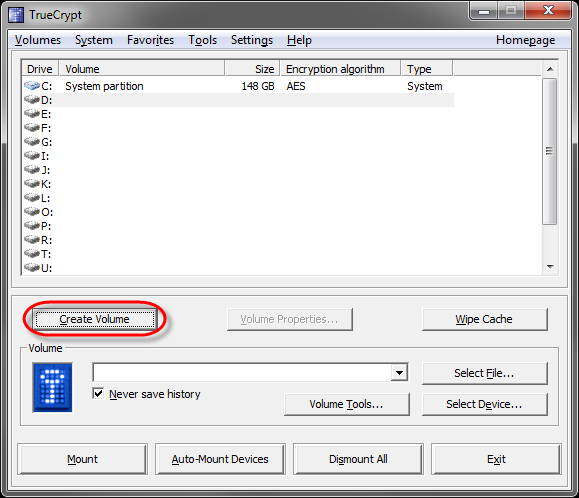This screenshot has width=579, height=498.
Task: Open the Tools menu
Action: [203, 40]
